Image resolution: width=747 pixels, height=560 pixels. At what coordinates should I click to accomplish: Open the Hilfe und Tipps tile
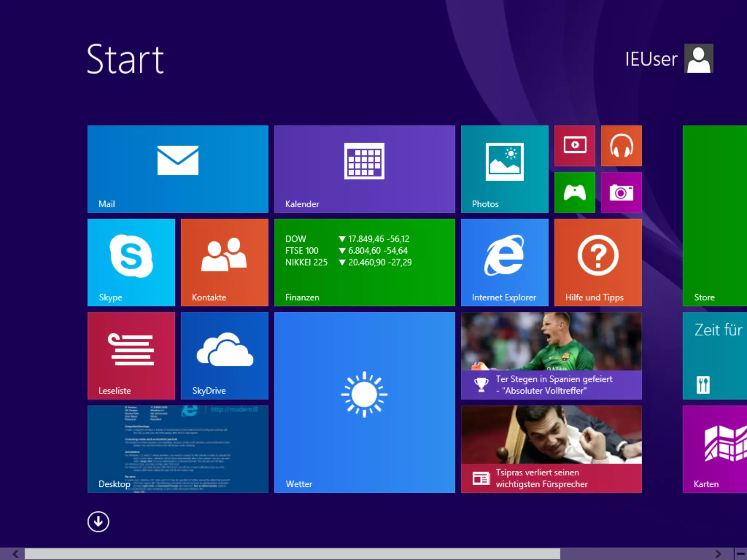[598, 262]
